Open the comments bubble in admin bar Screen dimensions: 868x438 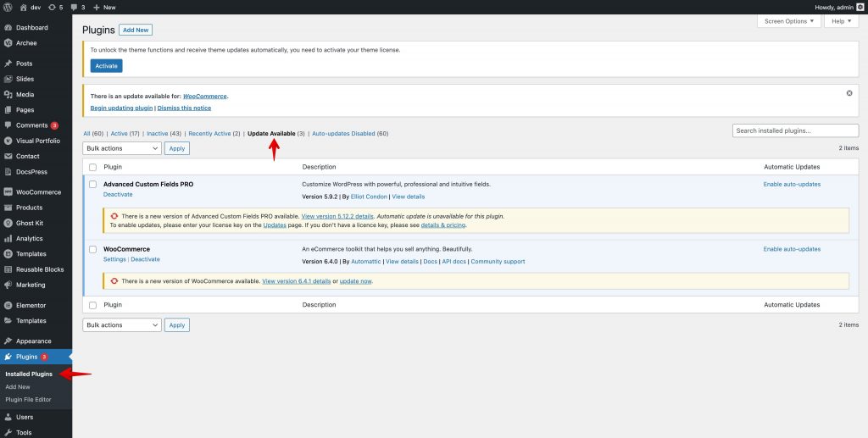pos(78,7)
